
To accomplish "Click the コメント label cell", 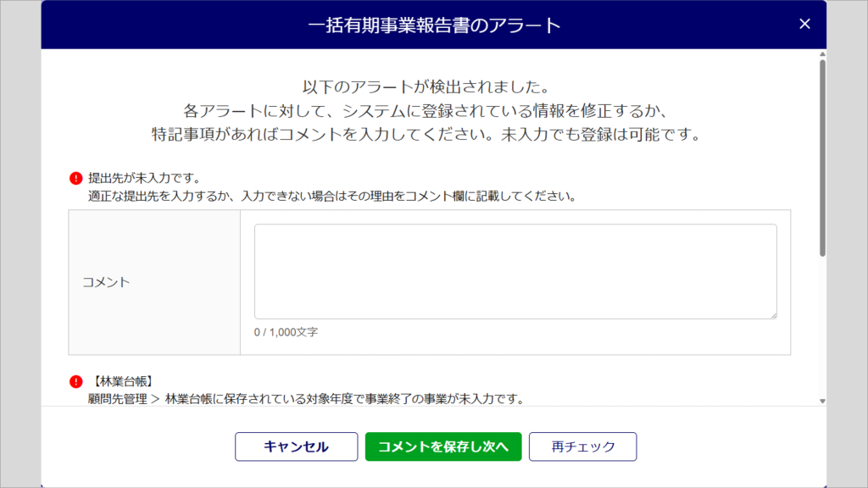I will [154, 282].
